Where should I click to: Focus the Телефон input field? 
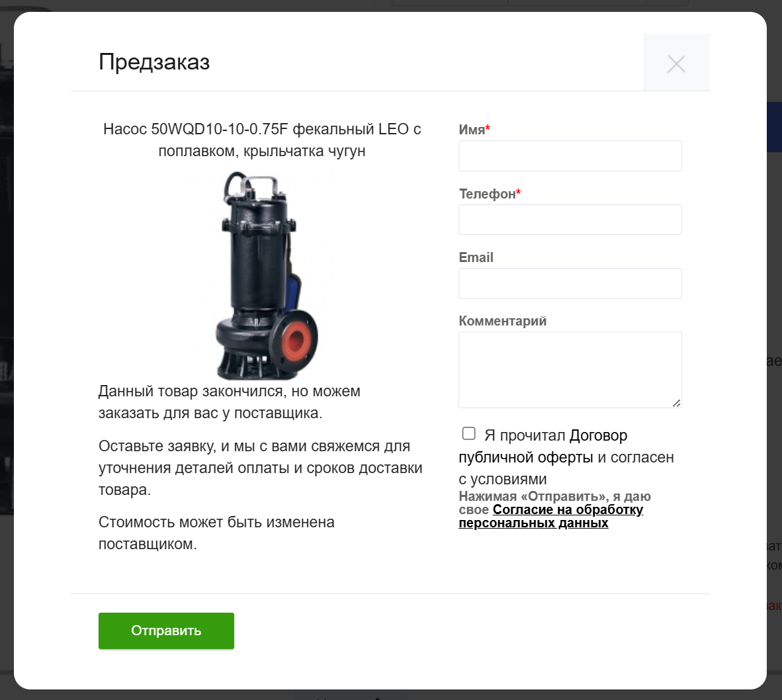tap(570, 220)
